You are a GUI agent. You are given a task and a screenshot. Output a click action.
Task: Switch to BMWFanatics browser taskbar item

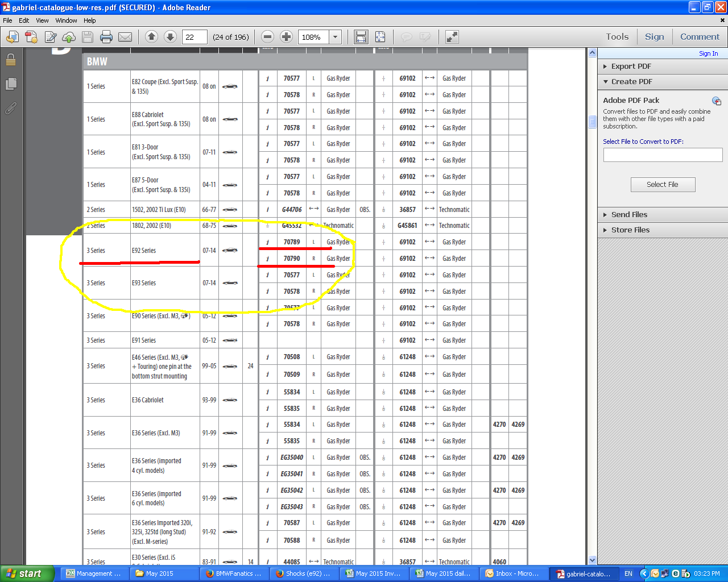click(235, 573)
